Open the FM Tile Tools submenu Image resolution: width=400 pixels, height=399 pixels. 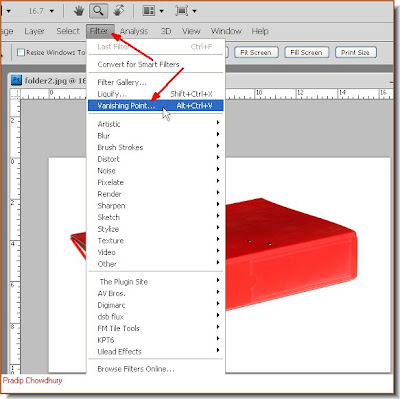click(x=155, y=328)
